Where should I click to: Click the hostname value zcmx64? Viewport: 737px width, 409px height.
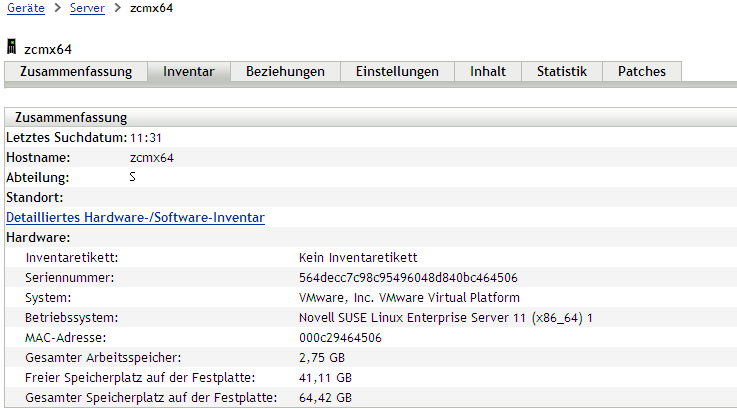pos(152,157)
